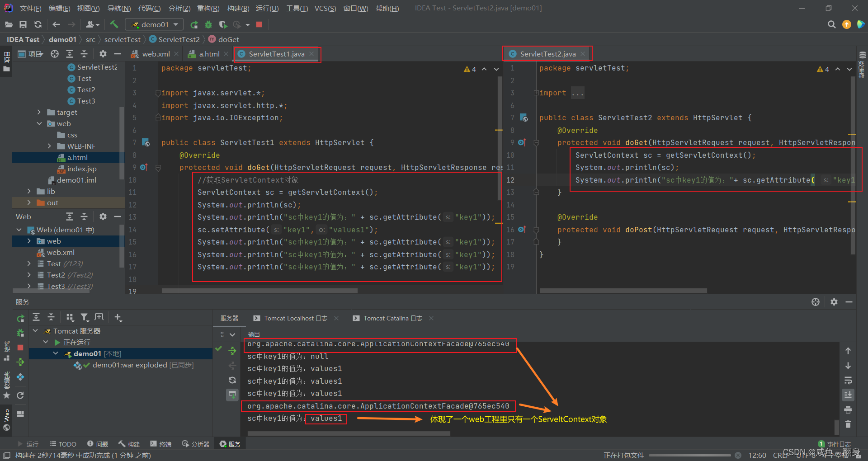868x461 pixels.
Task: Open demo01 run configuration dropdown
Action: [x=155, y=24]
